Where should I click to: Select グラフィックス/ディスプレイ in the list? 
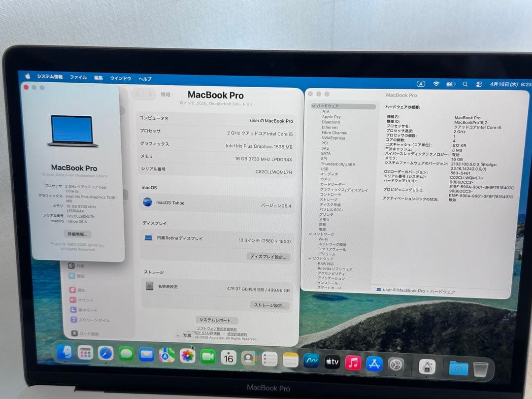click(344, 190)
